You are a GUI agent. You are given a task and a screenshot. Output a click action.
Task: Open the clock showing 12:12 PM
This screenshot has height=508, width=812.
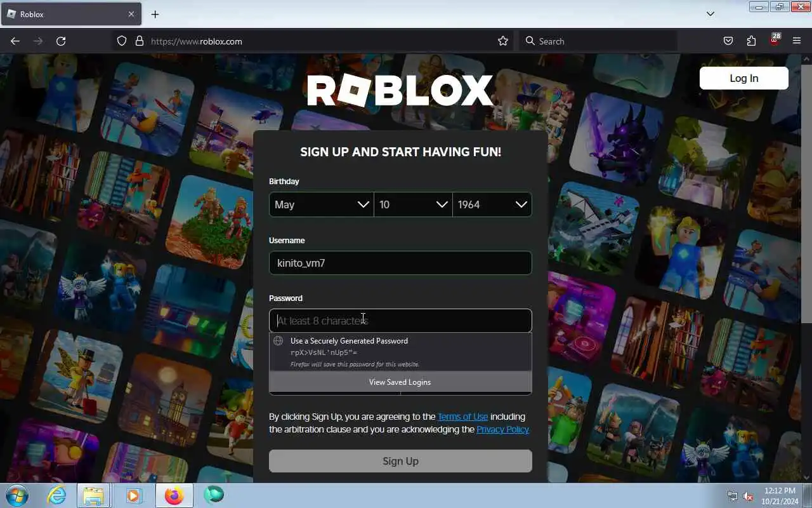coord(780,496)
